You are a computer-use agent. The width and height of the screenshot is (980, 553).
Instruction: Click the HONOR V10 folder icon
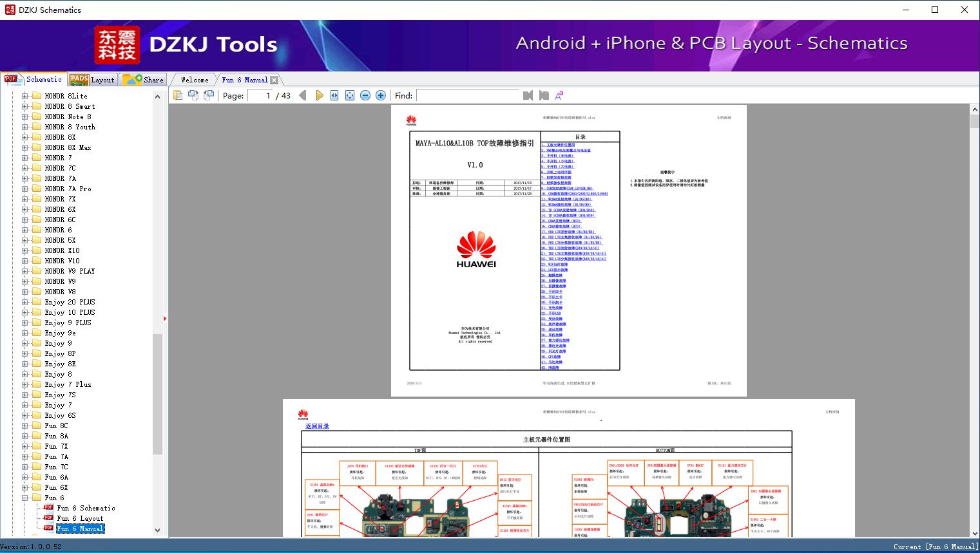coord(37,261)
